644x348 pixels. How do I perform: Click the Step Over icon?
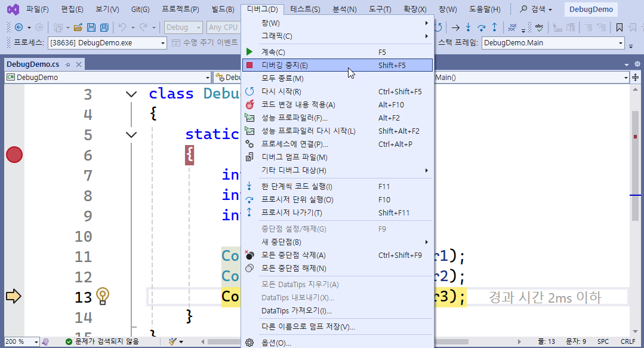[482, 27]
